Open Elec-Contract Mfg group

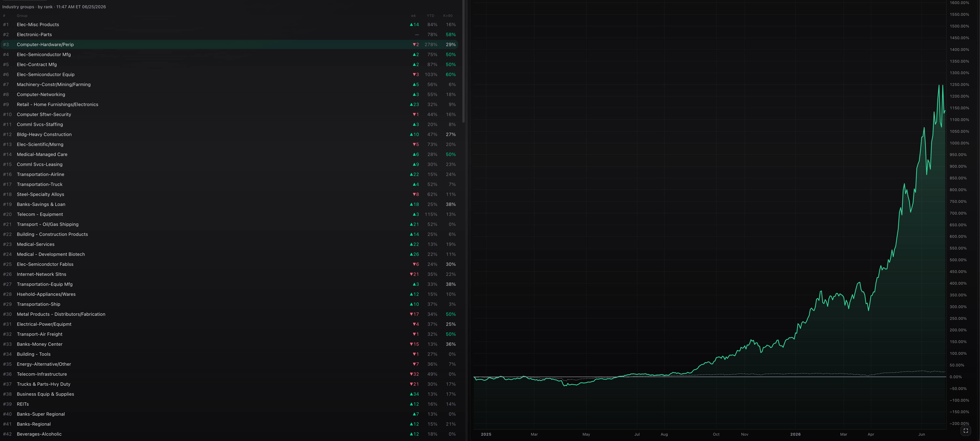pos(229,64)
